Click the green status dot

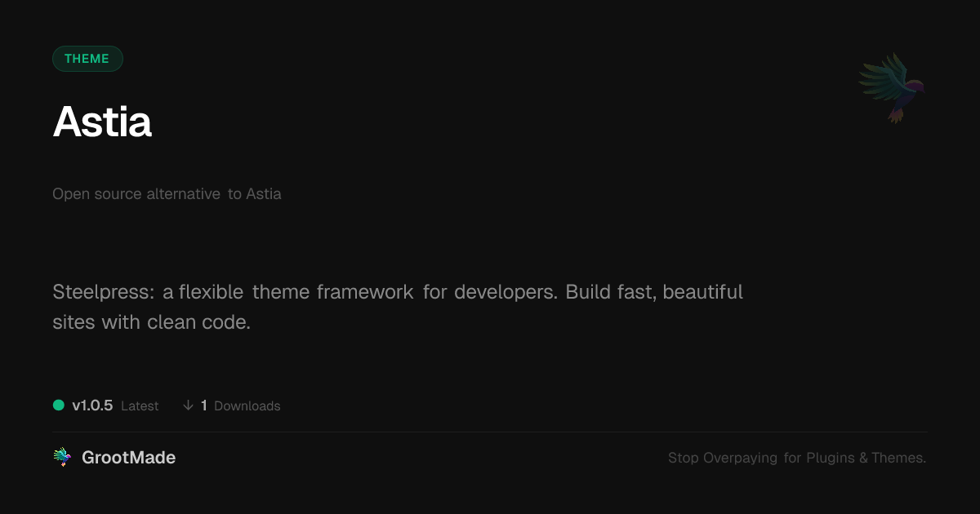pos(59,405)
